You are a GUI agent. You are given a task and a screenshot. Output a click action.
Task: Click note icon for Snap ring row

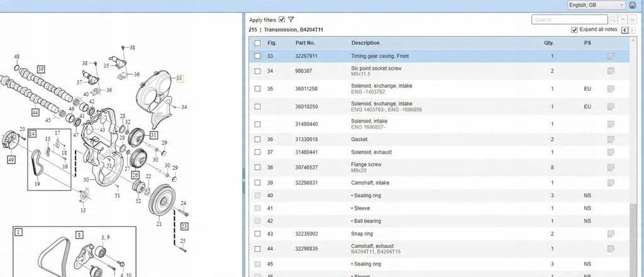[x=610, y=234]
